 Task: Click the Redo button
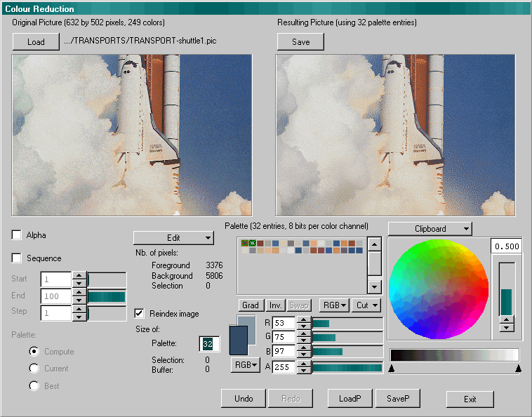point(291,398)
